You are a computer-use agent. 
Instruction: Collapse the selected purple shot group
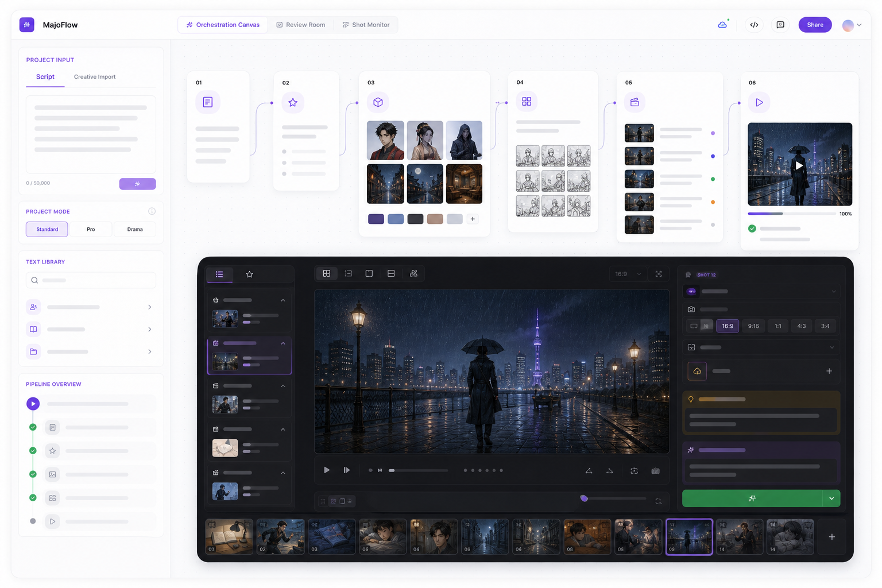click(x=283, y=343)
